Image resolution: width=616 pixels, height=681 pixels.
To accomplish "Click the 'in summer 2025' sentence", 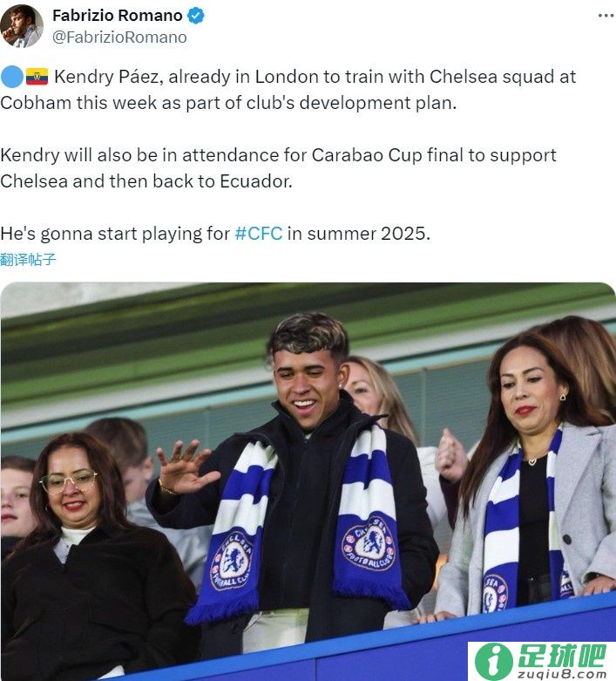I will [x=215, y=234].
